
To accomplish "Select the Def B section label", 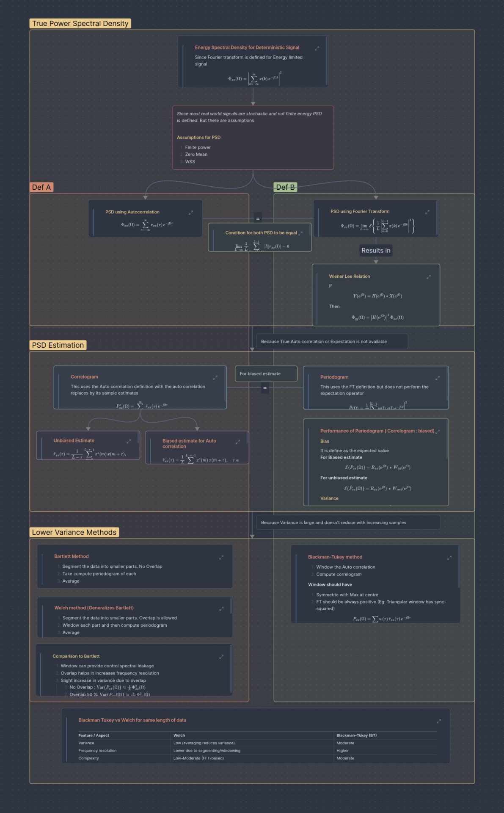I will (285, 187).
